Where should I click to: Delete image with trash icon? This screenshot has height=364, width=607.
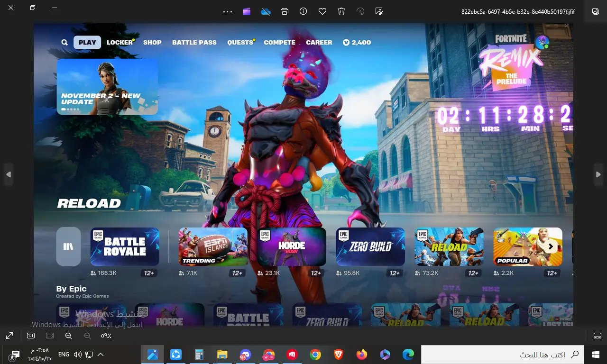point(341,11)
